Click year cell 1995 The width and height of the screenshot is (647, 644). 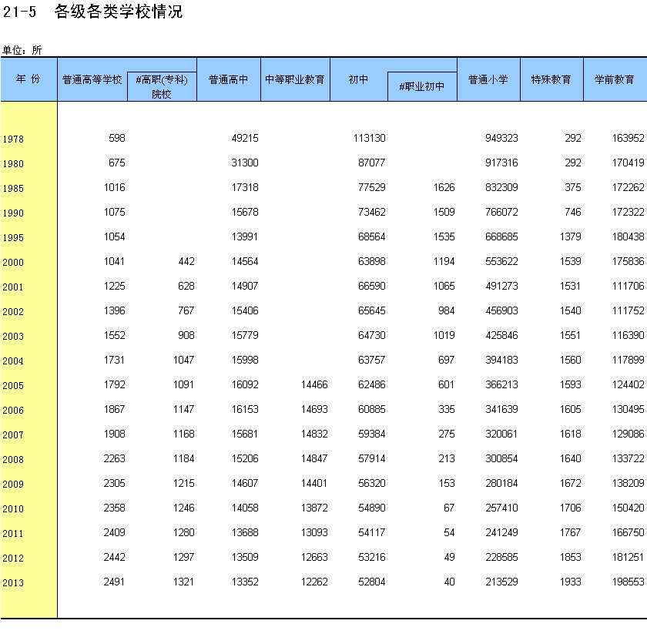[13, 237]
